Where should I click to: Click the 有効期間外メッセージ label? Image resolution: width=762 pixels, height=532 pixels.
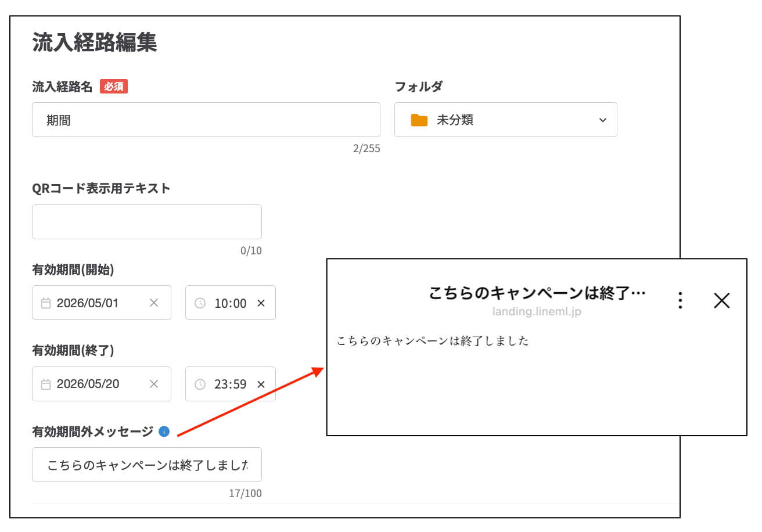(x=92, y=432)
